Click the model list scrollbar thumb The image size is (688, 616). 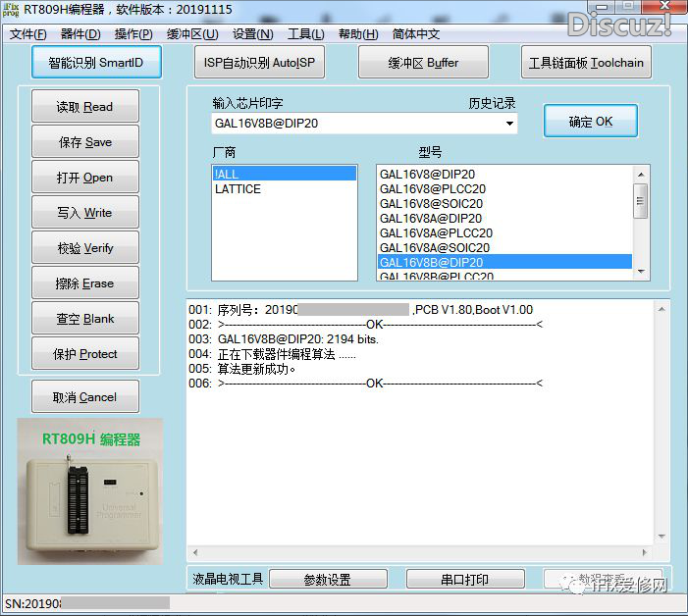[641, 201]
